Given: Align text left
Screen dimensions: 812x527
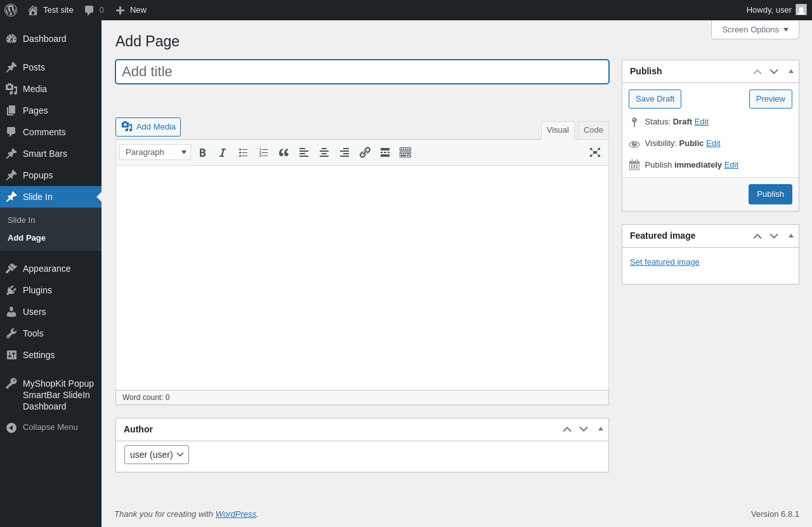Looking at the screenshot, I should tap(304, 152).
